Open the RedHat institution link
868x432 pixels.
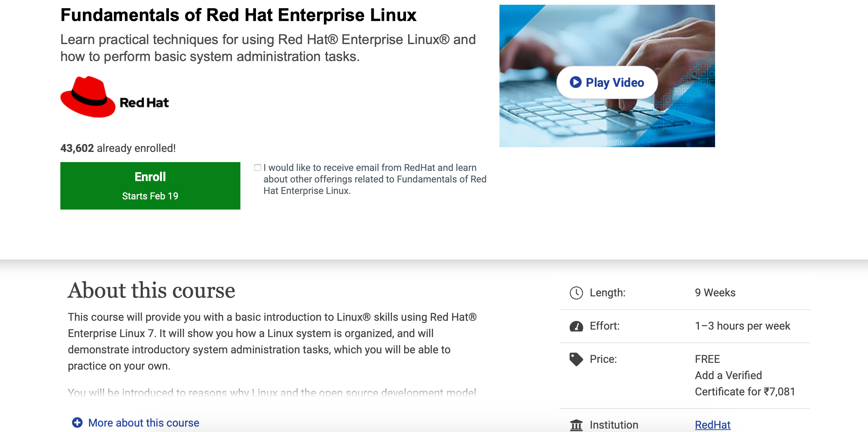[712, 425]
